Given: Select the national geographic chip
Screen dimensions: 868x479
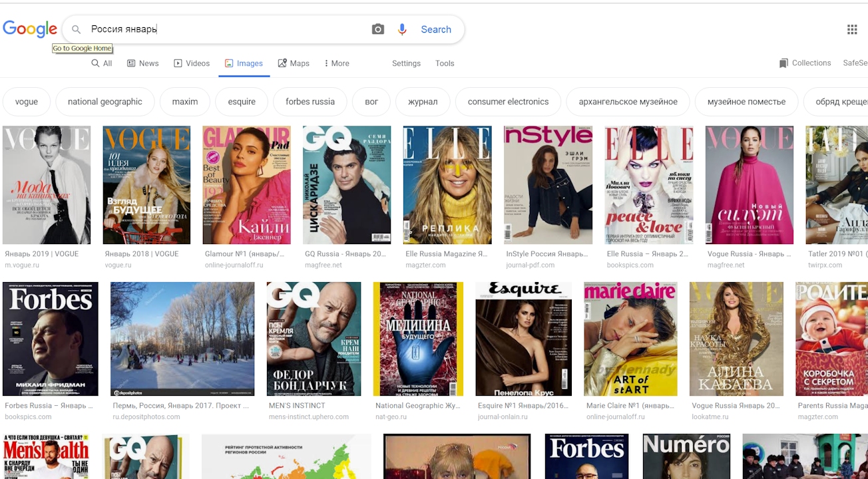Looking at the screenshot, I should (105, 102).
